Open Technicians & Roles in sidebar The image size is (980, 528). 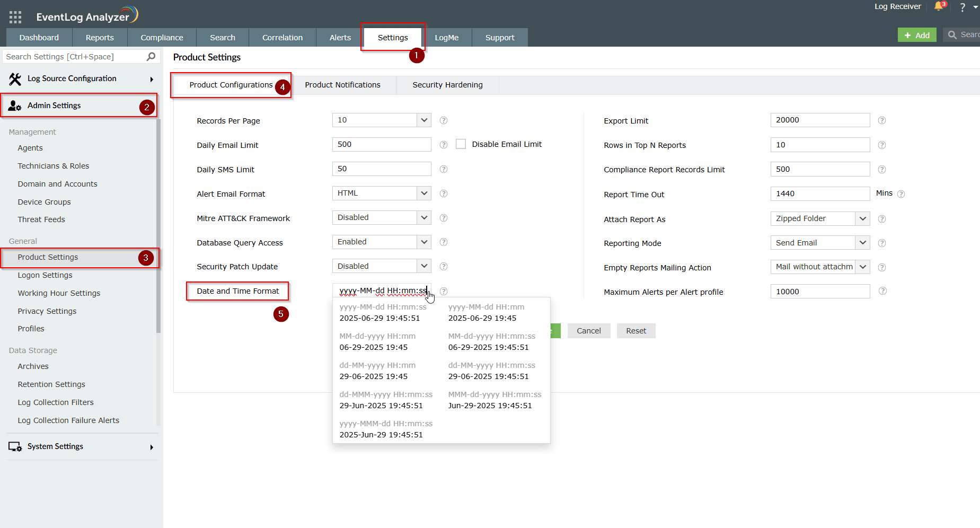click(54, 166)
